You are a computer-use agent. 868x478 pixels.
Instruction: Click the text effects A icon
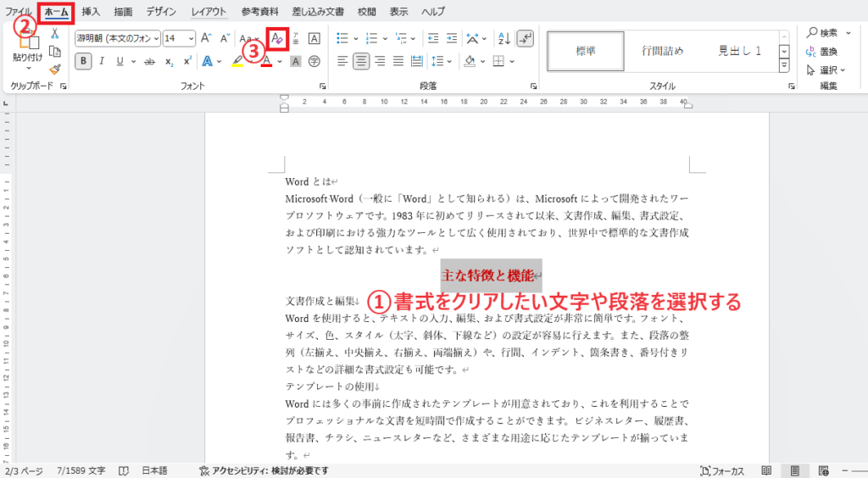point(207,61)
